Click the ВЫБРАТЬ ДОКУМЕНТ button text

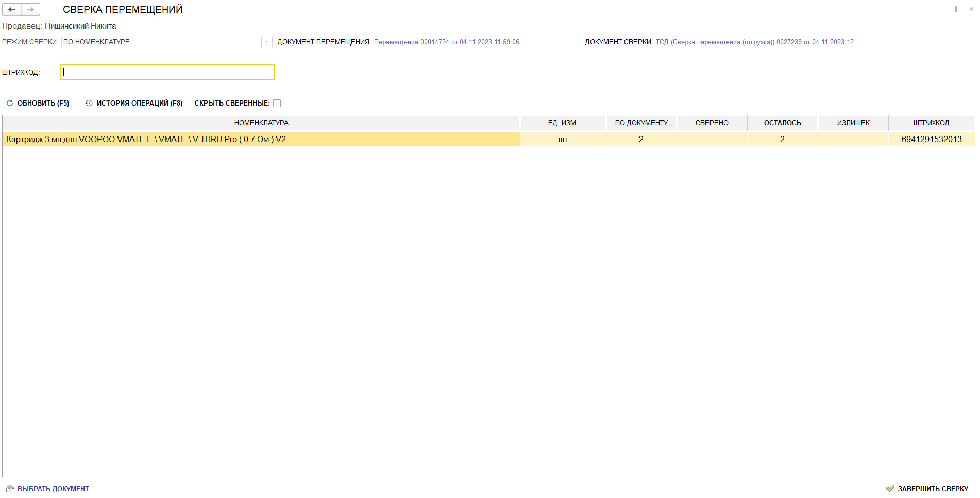coord(53,489)
